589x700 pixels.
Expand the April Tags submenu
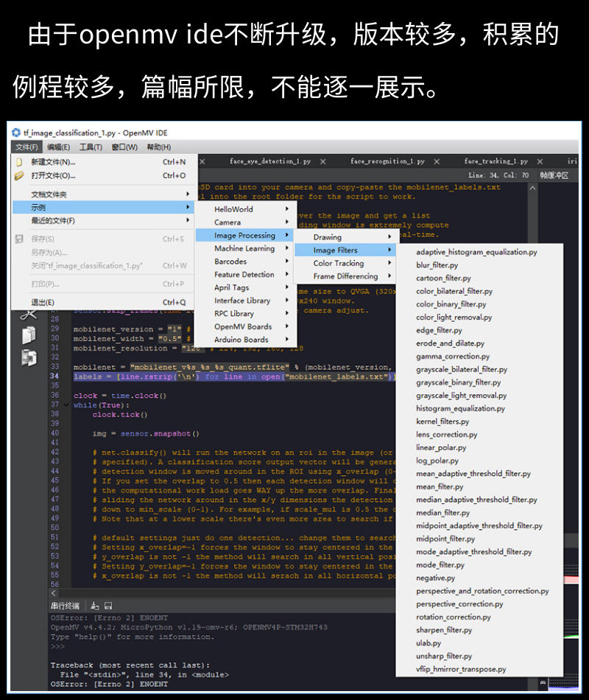coord(246,287)
